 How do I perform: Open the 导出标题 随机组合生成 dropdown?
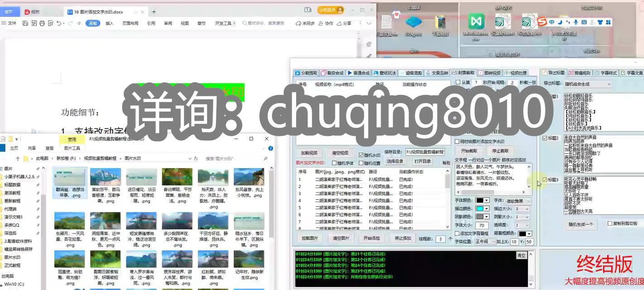pyautogui.click(x=587, y=84)
